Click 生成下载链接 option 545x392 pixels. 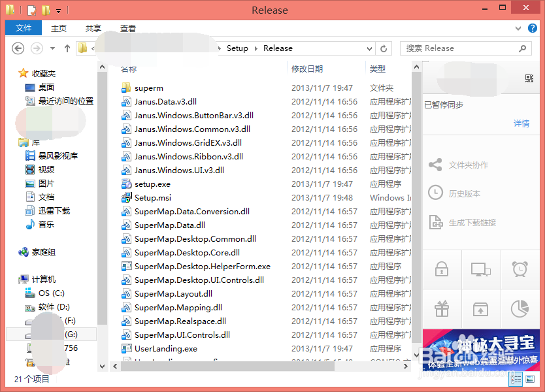coord(472,222)
